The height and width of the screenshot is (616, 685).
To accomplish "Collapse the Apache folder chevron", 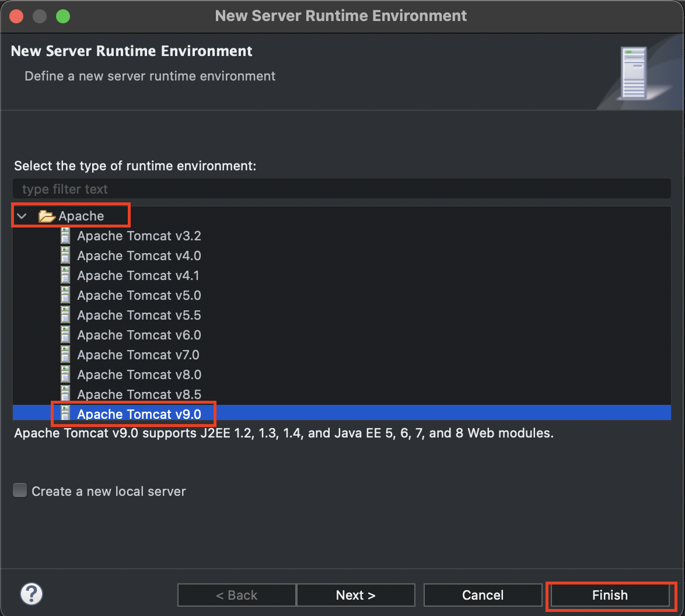I will (x=22, y=216).
